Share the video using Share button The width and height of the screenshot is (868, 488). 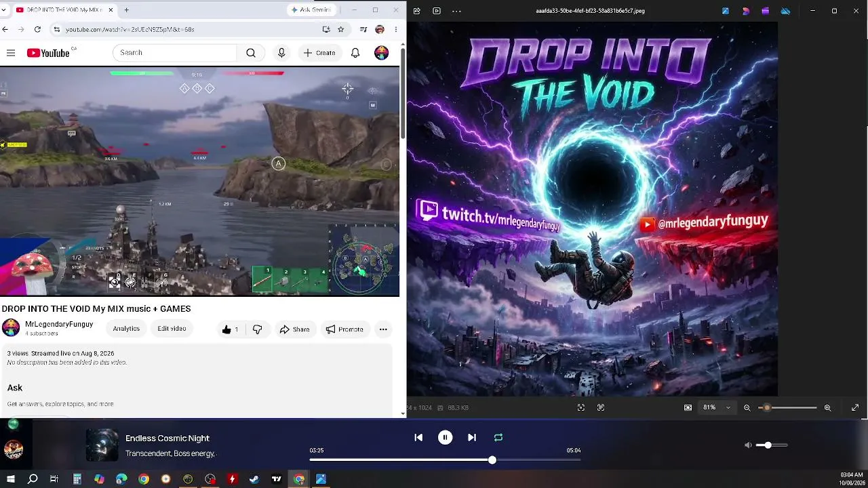(x=294, y=329)
